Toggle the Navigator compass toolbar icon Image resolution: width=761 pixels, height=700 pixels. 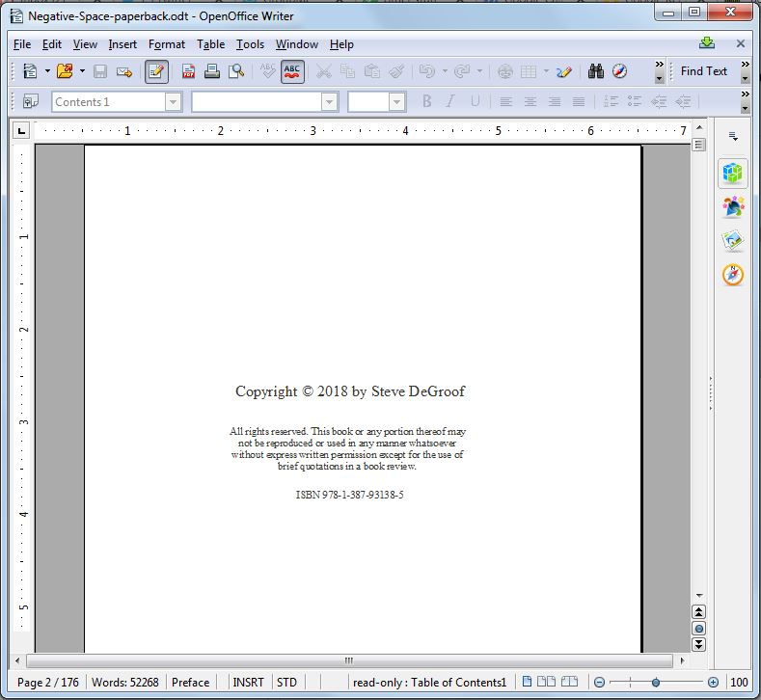[620, 71]
